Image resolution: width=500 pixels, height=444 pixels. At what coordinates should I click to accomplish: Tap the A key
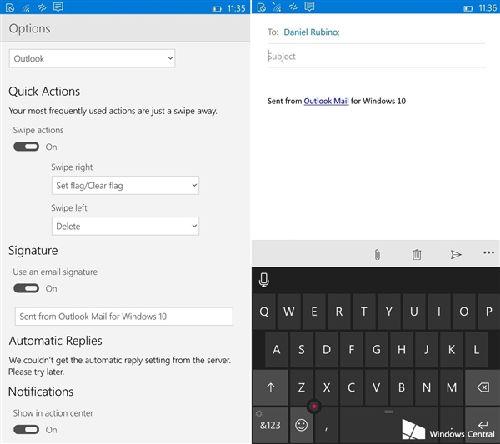click(276, 349)
